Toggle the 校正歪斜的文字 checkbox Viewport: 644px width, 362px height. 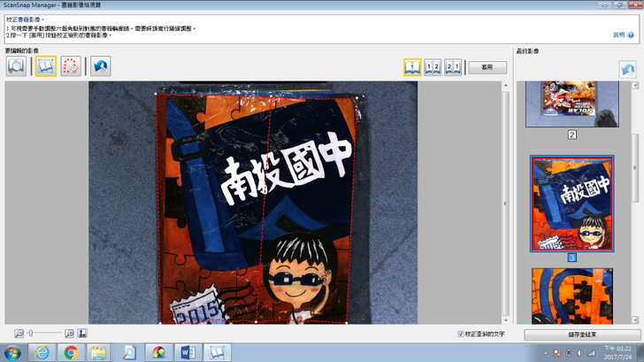click(460, 334)
